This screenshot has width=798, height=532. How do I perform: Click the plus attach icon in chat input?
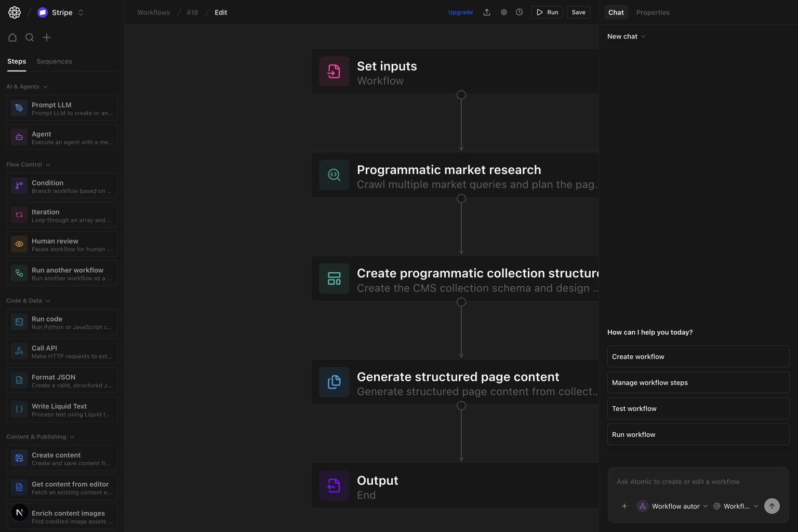tap(624, 506)
